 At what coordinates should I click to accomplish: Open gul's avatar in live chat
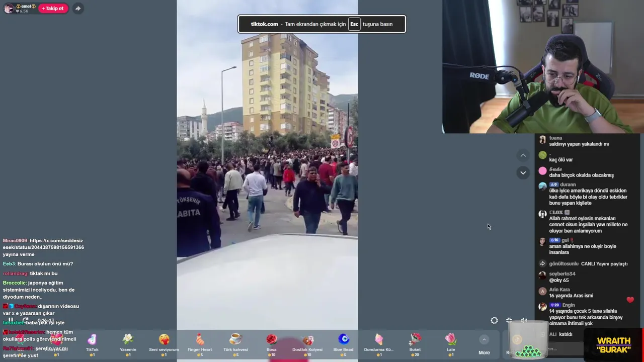pyautogui.click(x=542, y=242)
